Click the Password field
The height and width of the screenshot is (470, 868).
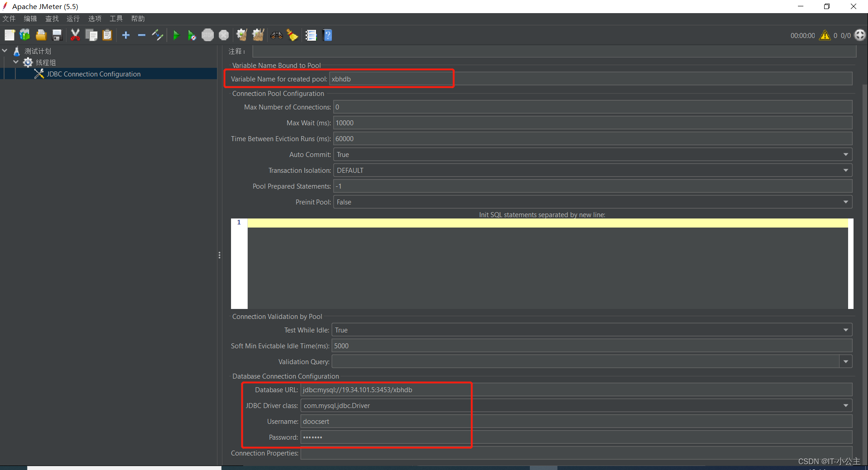[576, 437]
